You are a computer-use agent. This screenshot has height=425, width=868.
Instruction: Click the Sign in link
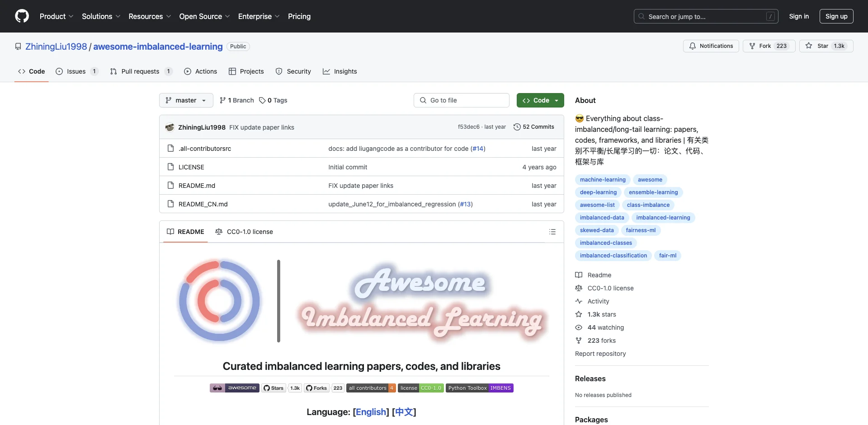coord(799,16)
